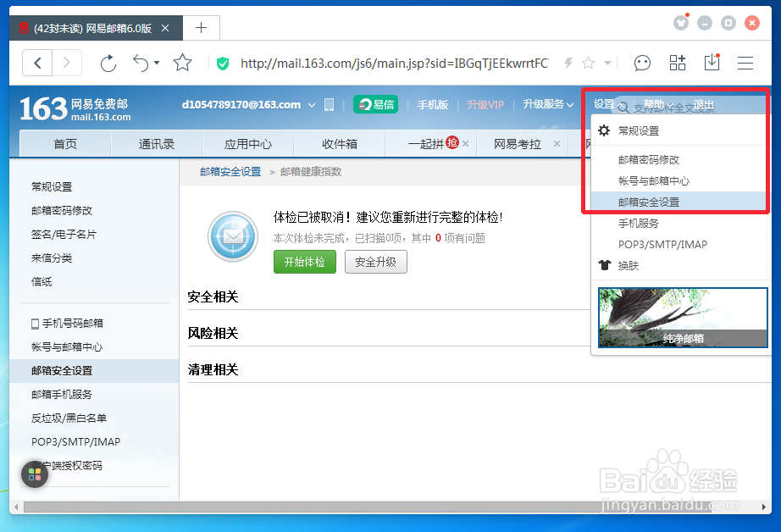Bookmark page using the large star icon
This screenshot has height=532, width=781.
(x=182, y=63)
